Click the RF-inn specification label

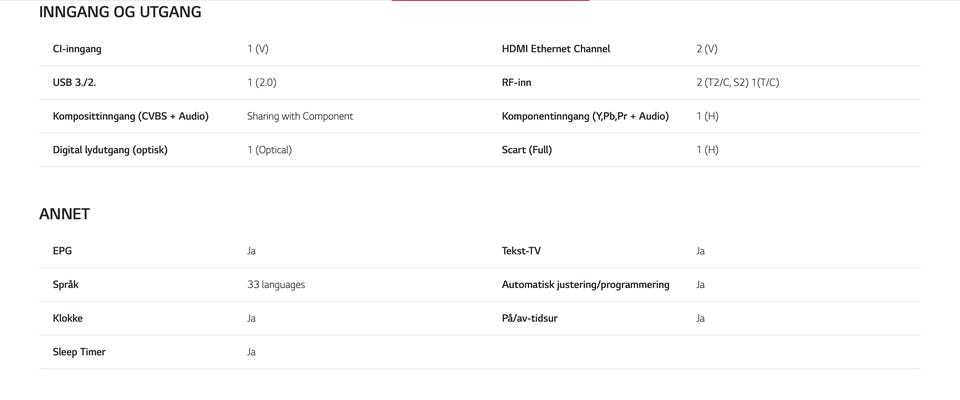tap(516, 83)
